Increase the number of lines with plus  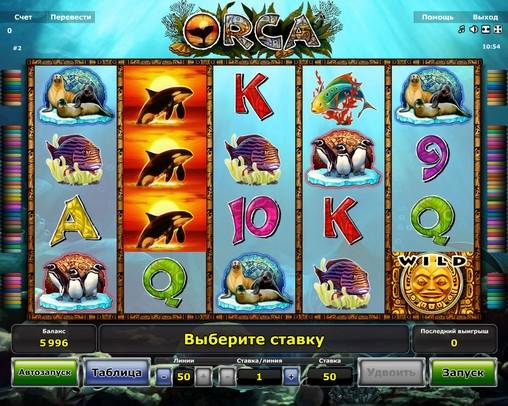coord(203,377)
